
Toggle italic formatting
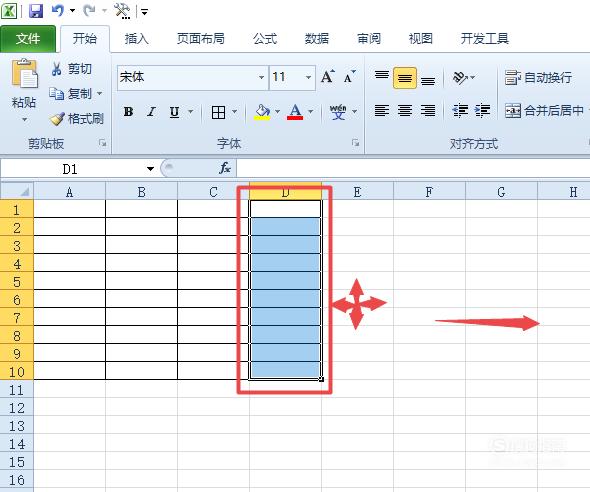tap(151, 112)
